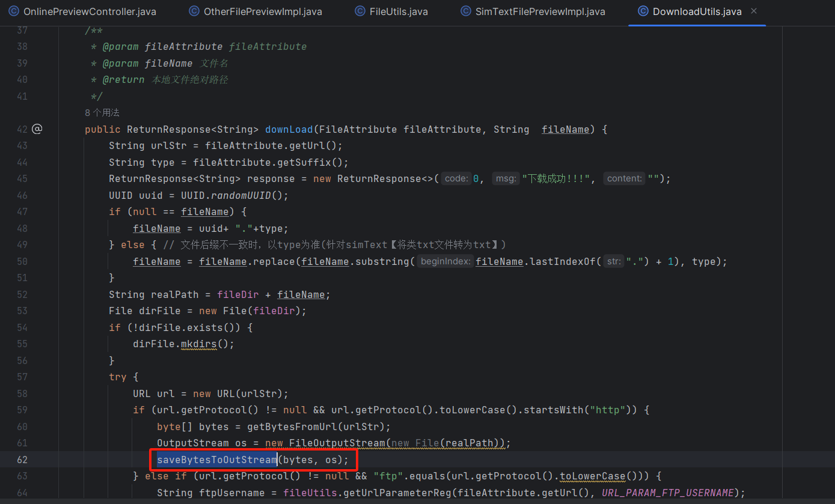835x504 pixels.
Task: Click line number 47 in the gutter
Action: (x=22, y=211)
